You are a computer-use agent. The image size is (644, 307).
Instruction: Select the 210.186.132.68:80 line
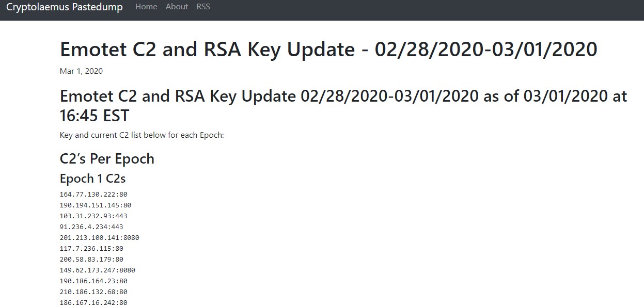tap(93, 292)
